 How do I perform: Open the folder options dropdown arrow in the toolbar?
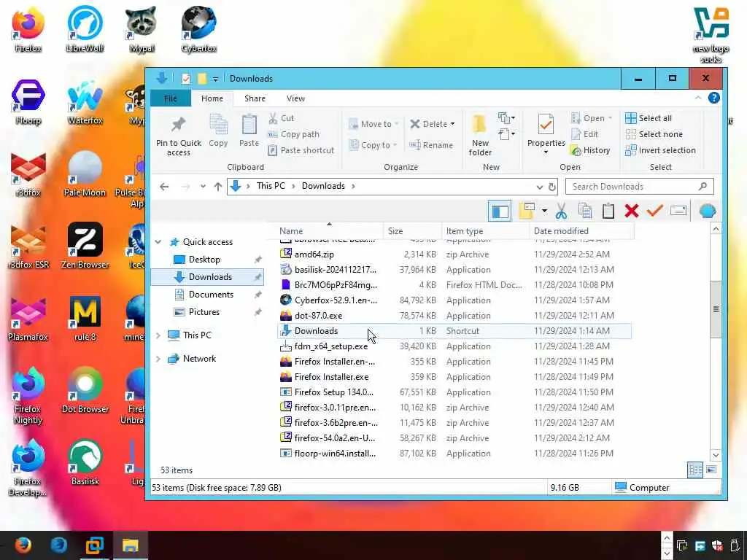(544, 211)
